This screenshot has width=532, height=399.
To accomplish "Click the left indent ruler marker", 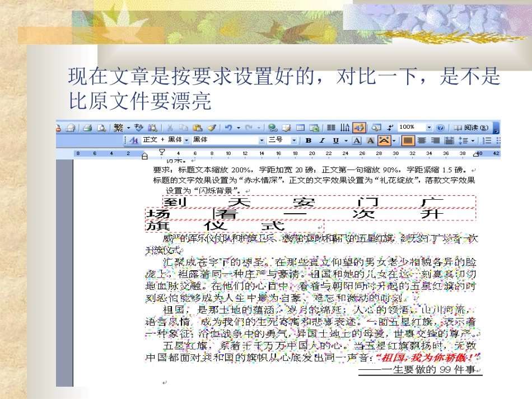I will tap(145, 156).
